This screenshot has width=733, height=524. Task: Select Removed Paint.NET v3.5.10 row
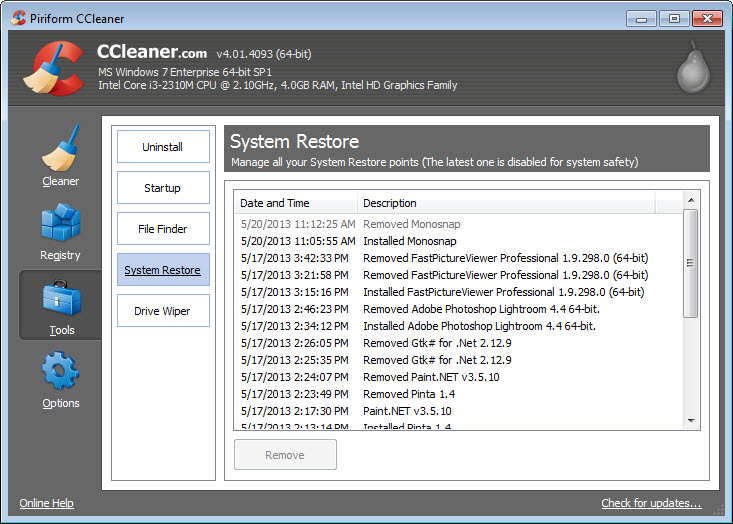click(458, 377)
